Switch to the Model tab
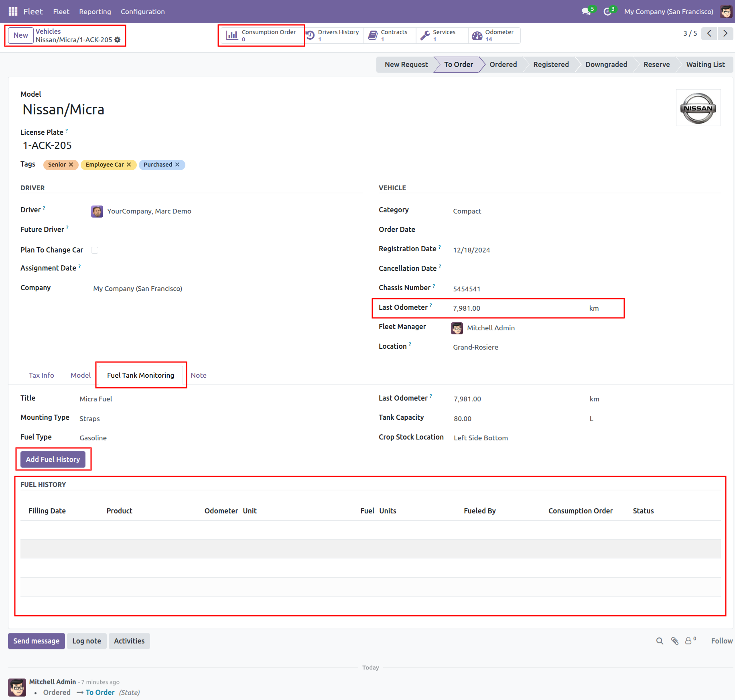 (81, 375)
